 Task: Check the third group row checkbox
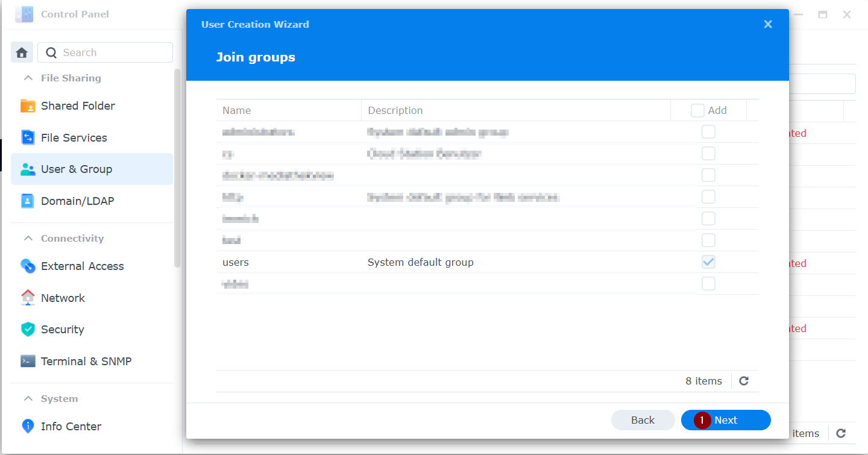point(708,175)
